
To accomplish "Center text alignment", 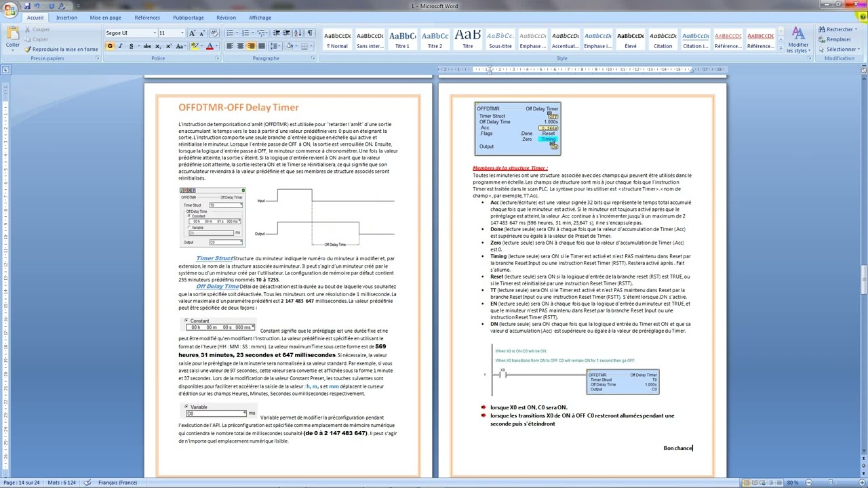I will coord(240,46).
